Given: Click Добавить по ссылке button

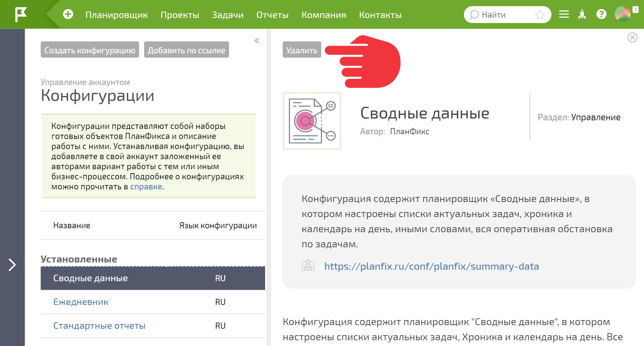Looking at the screenshot, I should [187, 50].
